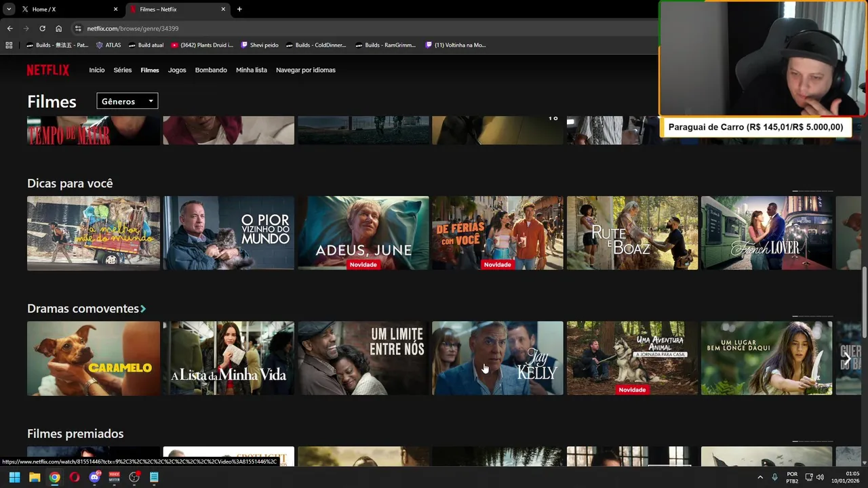Open Séries in Netflix nav
This screenshot has width=868, height=488.
point(123,70)
